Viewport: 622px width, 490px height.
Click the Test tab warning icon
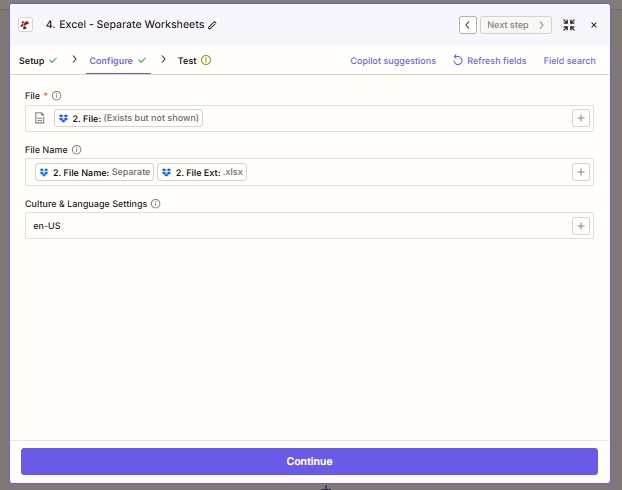coord(206,60)
